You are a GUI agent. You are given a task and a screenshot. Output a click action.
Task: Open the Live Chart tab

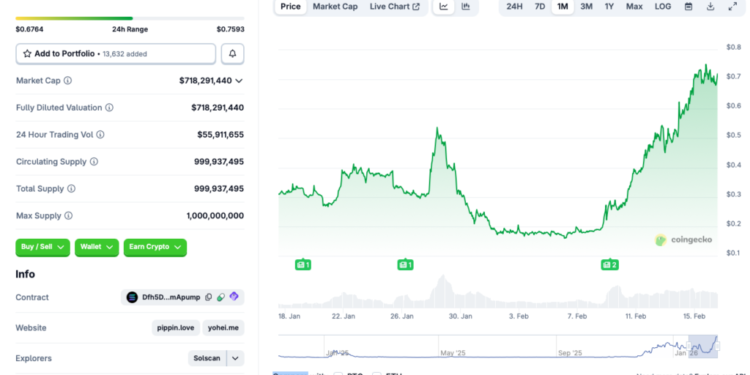[x=395, y=7]
